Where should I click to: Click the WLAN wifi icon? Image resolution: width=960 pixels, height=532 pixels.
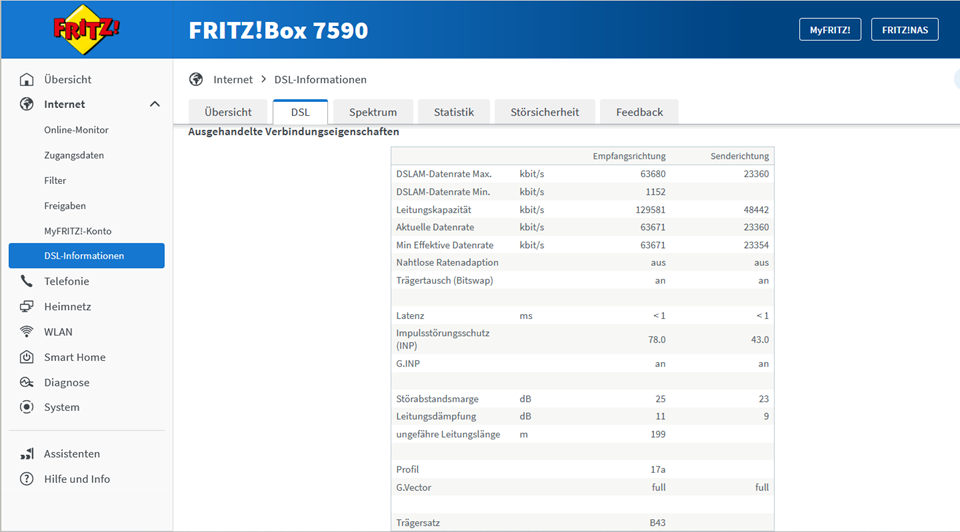click(x=26, y=332)
